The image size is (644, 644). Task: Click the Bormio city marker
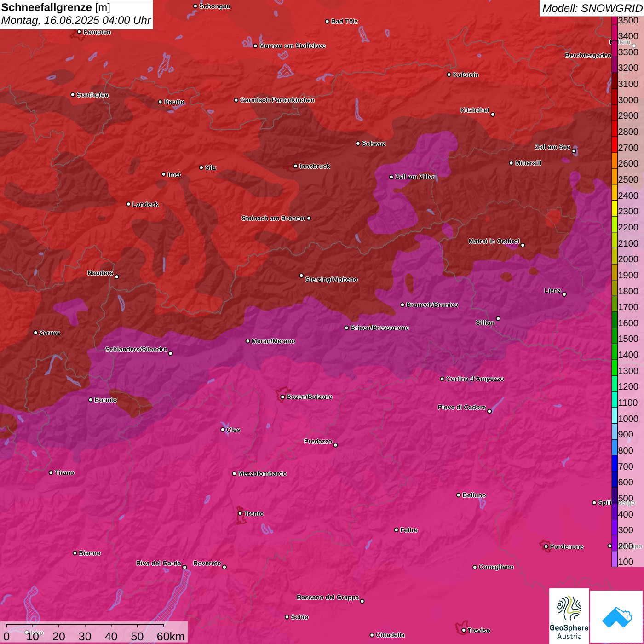coord(91,400)
